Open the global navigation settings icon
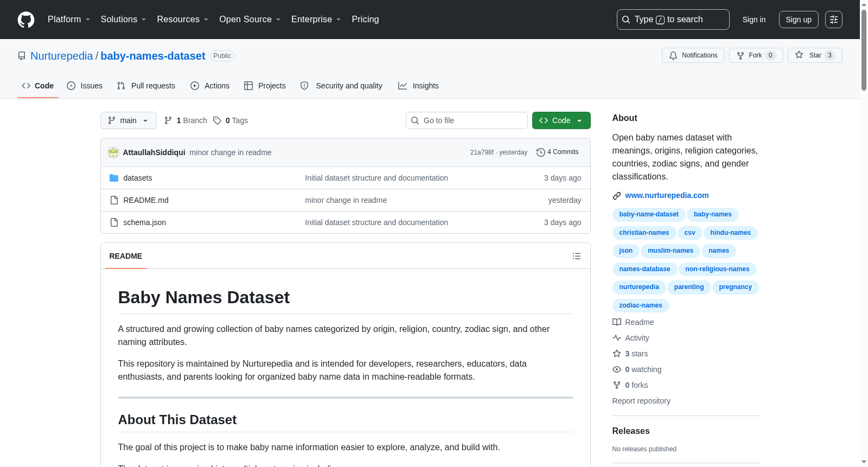 [834, 20]
